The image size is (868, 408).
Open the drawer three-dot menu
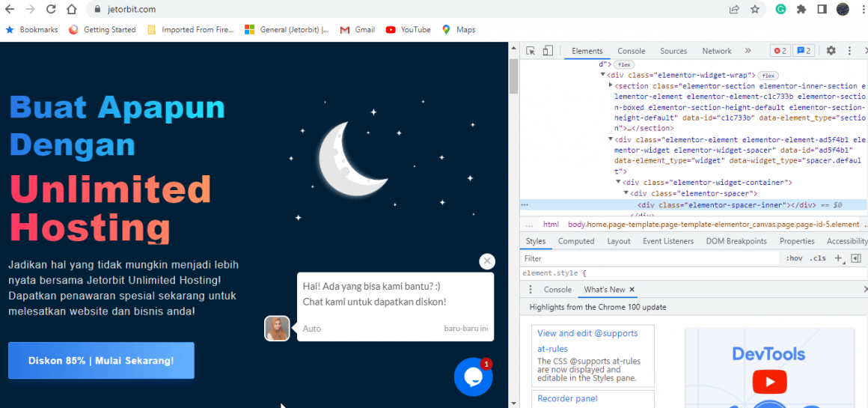(531, 290)
